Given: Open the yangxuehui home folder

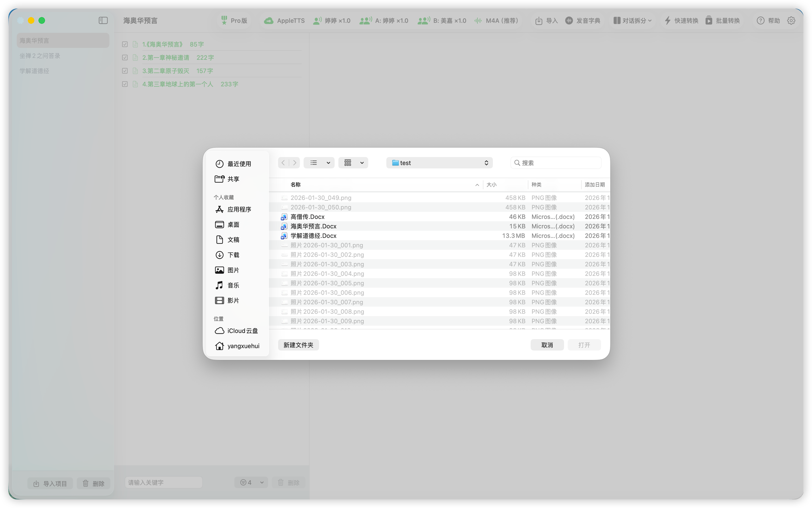Looking at the screenshot, I should [237, 346].
